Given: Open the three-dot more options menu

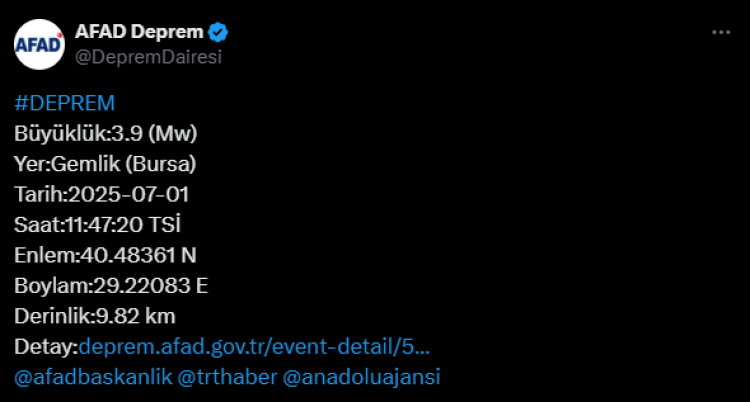Looking at the screenshot, I should coord(721,33).
